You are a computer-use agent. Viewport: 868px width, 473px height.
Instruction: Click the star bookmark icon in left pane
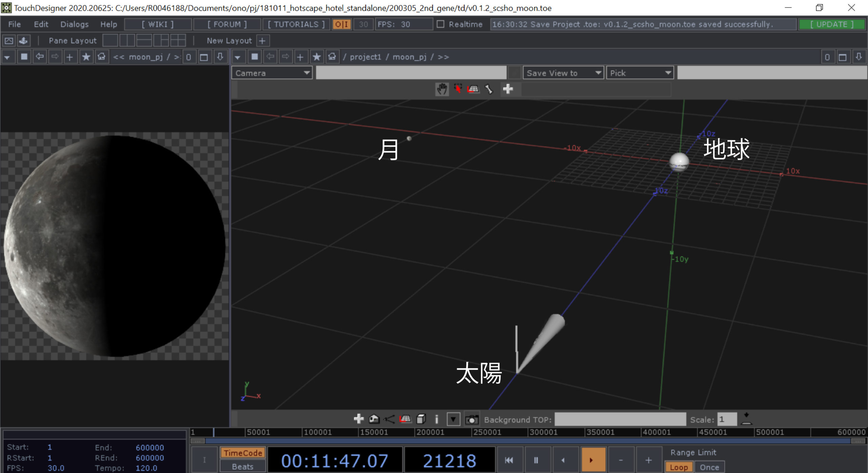click(86, 57)
